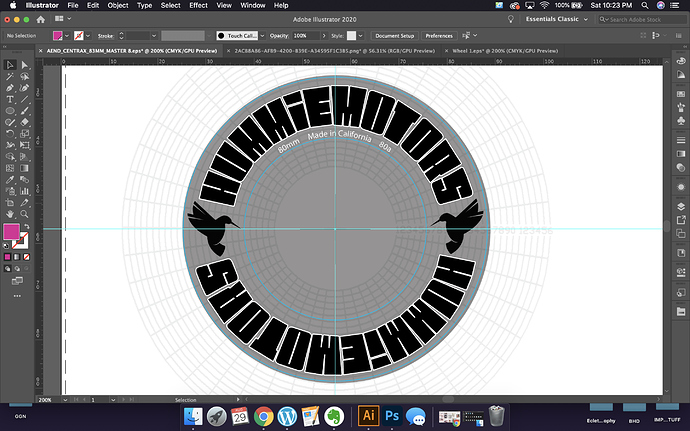Open the Stroke panel lines icon
This screenshot has height=431, width=690.
681,140
